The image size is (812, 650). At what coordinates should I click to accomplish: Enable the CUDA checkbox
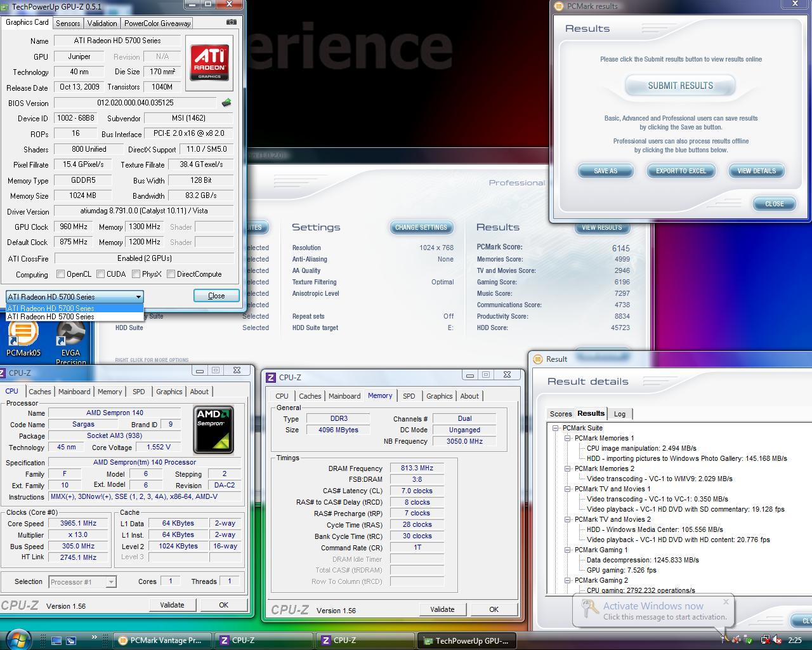(x=101, y=274)
